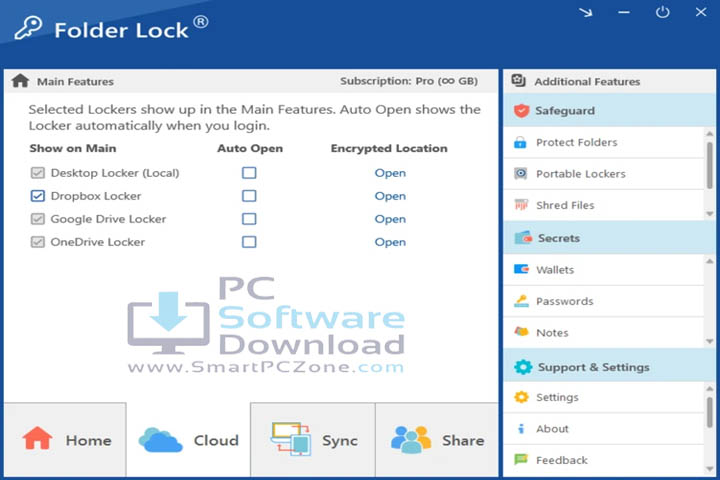Open the About entry
720x480 pixels.
[x=604, y=429]
